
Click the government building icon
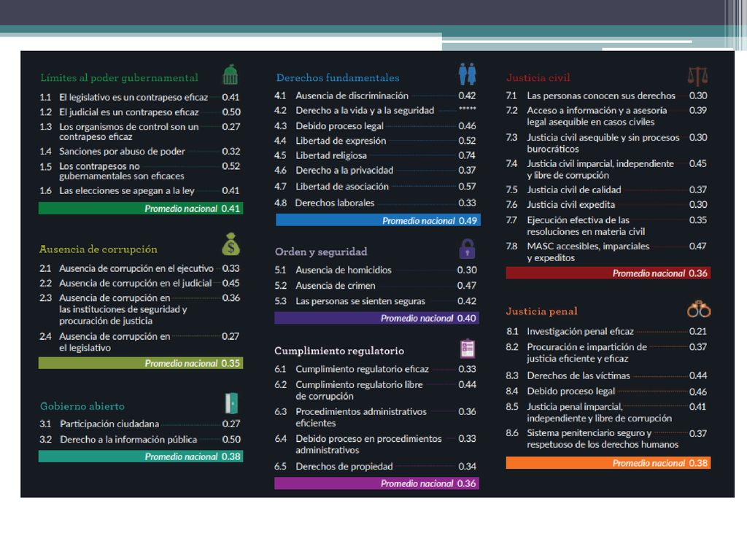[230, 75]
